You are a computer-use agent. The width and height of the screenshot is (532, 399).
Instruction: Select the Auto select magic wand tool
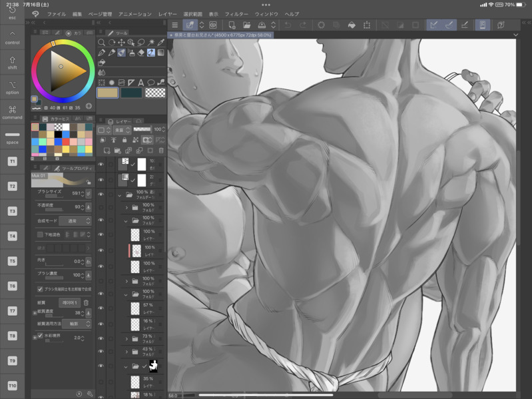tap(151, 43)
